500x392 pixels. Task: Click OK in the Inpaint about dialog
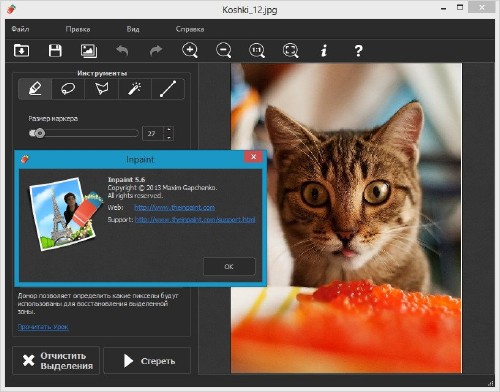229,266
